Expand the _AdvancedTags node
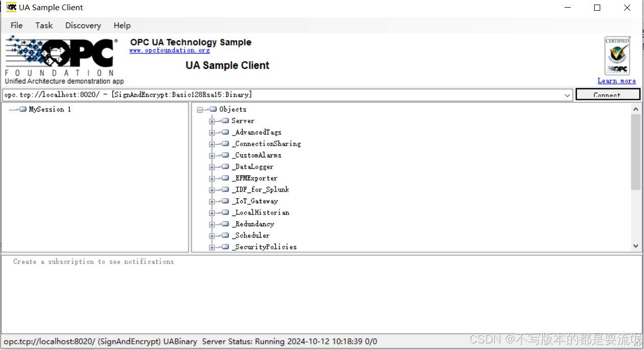644x350 pixels. click(x=212, y=132)
